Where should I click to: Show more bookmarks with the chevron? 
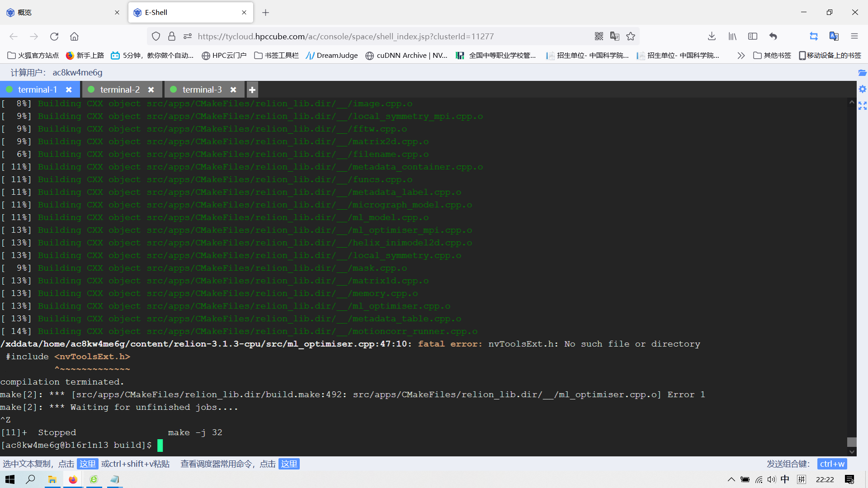[x=741, y=56]
